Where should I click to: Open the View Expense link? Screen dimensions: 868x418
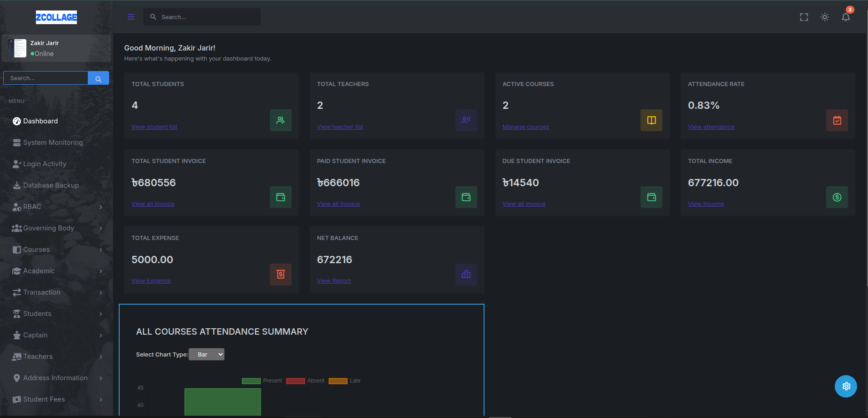151,281
